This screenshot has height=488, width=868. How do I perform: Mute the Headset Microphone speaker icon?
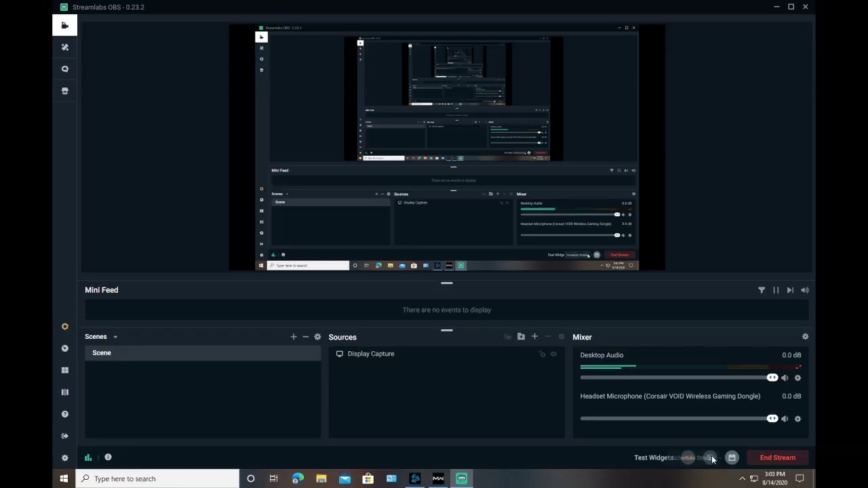(x=785, y=419)
